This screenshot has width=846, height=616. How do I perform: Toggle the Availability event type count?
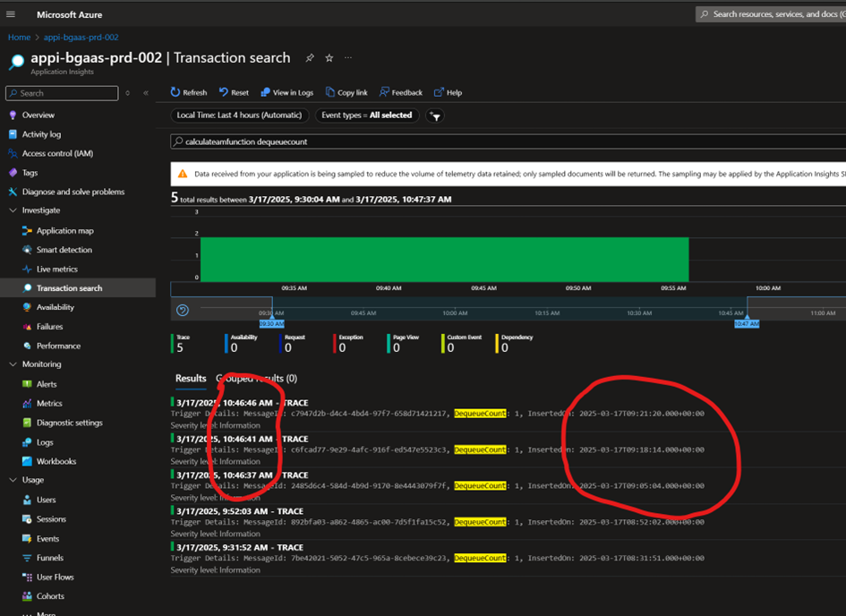pyautogui.click(x=241, y=344)
